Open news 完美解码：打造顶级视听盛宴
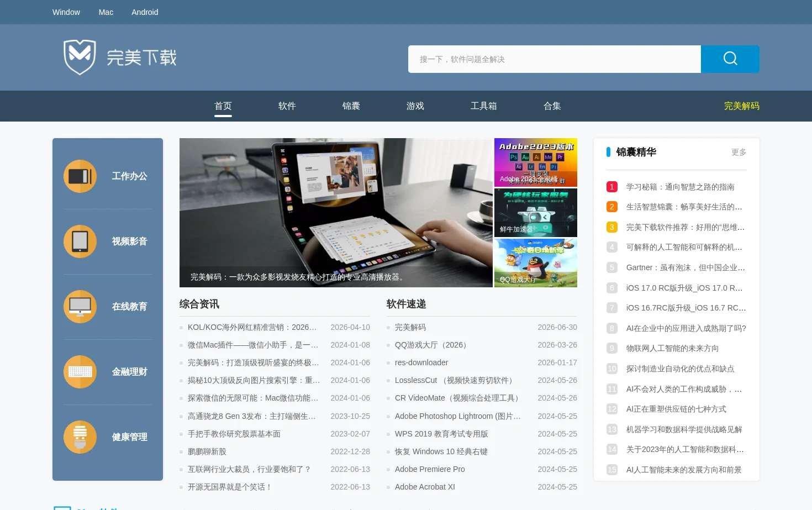 pyautogui.click(x=254, y=363)
